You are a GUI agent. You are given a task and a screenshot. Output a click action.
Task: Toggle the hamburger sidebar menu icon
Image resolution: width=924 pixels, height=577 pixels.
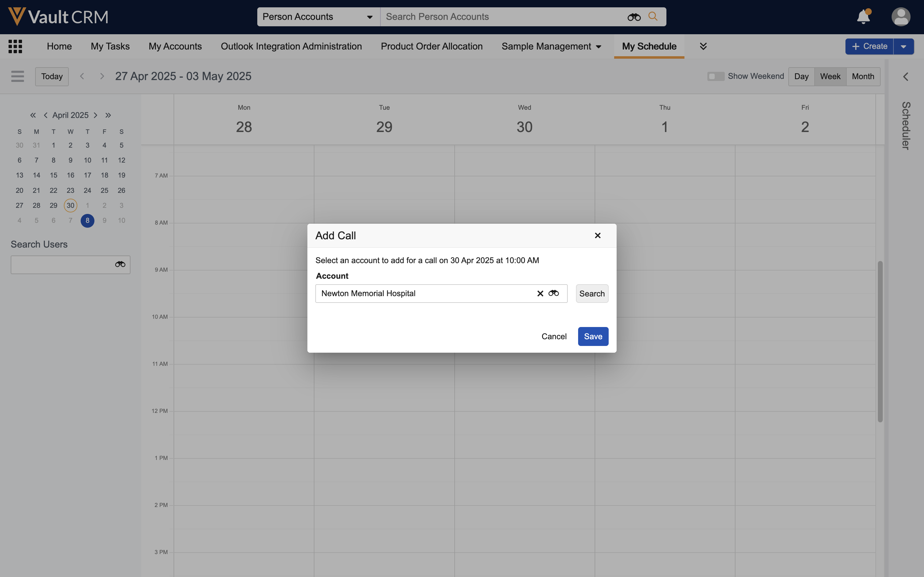17,76
